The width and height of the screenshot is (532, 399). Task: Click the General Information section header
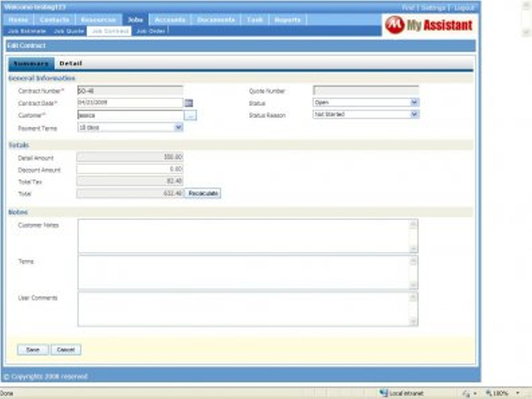(x=42, y=78)
